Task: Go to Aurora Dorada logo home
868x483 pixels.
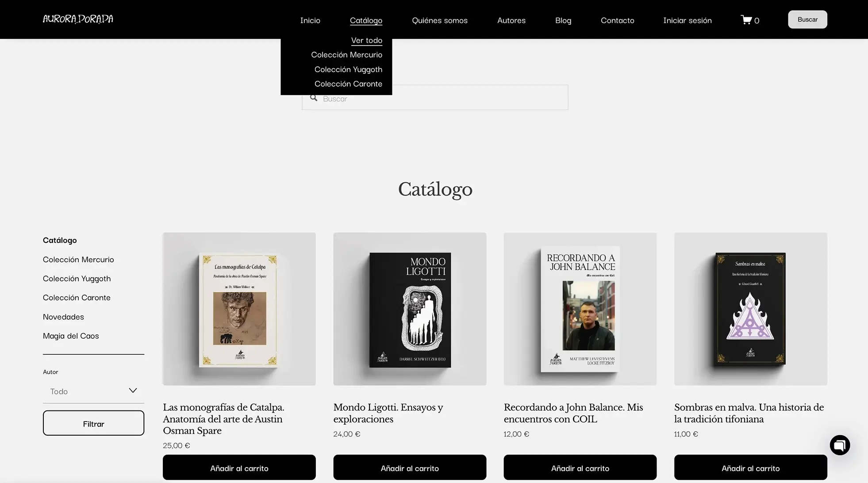Action: click(x=78, y=19)
